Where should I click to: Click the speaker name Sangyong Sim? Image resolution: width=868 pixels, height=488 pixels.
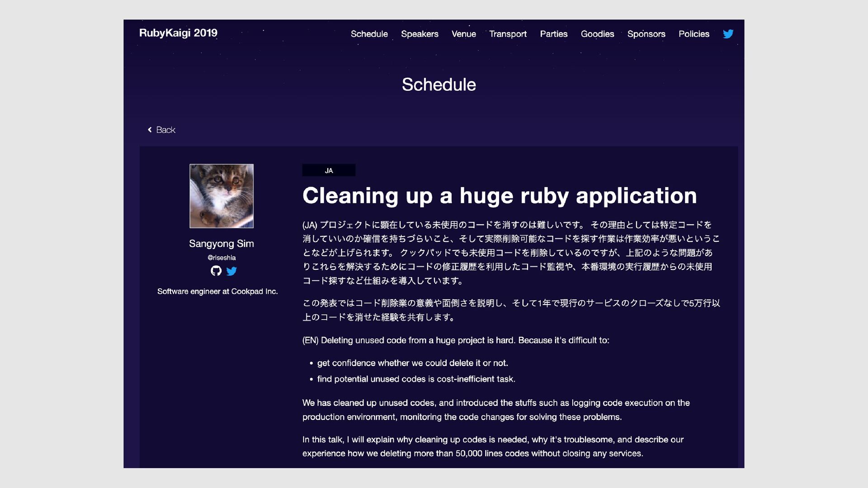point(222,244)
